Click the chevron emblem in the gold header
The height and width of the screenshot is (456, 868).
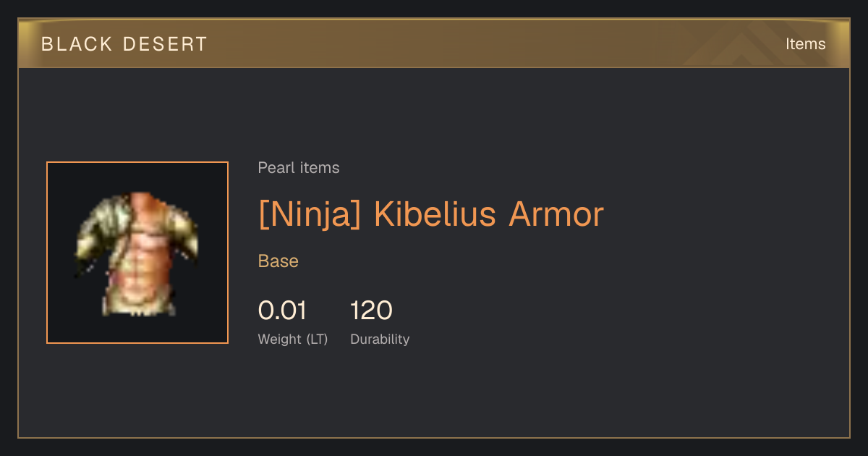pos(752,44)
